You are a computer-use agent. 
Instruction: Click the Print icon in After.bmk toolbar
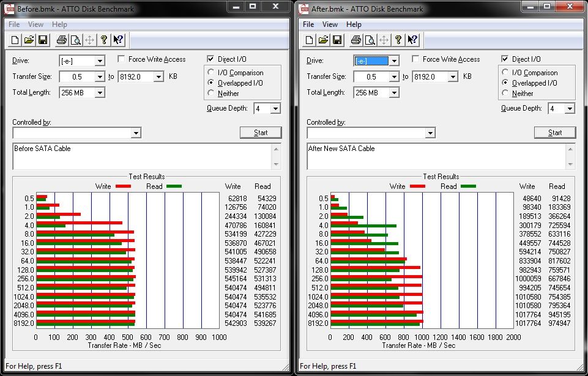(x=356, y=40)
